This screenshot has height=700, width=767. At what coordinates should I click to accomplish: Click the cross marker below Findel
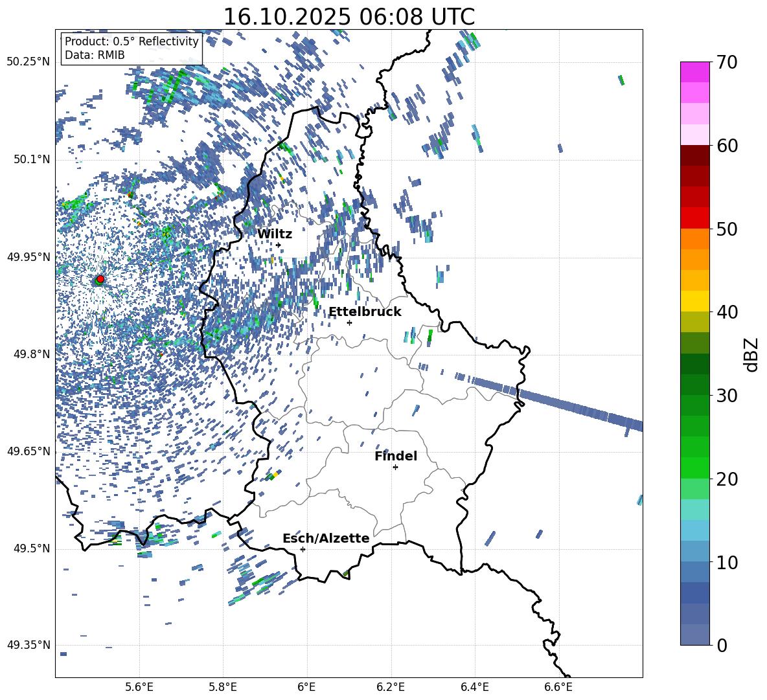click(395, 468)
